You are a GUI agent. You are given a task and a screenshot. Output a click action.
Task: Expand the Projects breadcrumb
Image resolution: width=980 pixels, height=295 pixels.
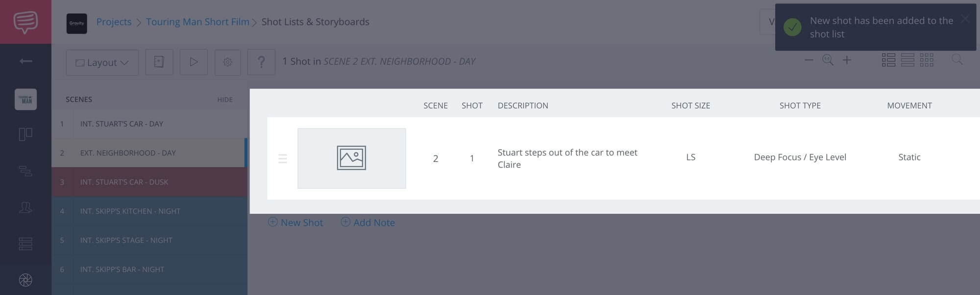tap(114, 22)
